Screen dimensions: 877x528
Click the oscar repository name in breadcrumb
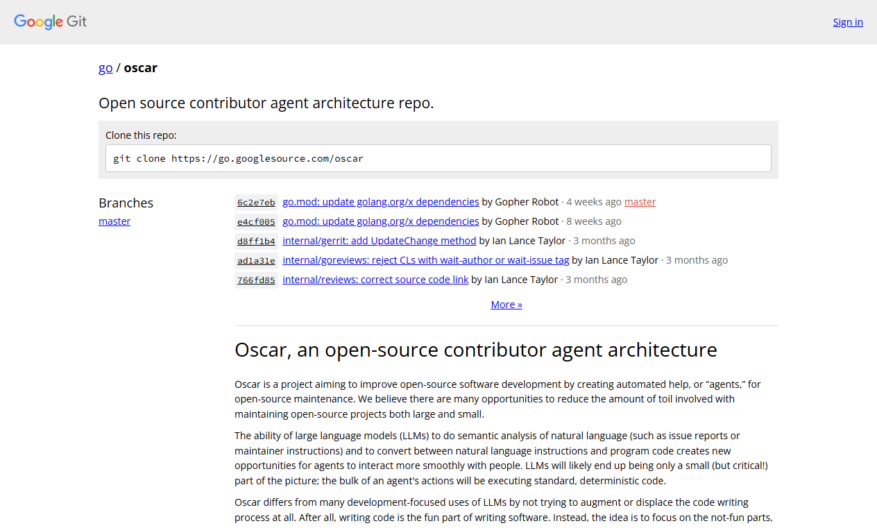(x=140, y=68)
